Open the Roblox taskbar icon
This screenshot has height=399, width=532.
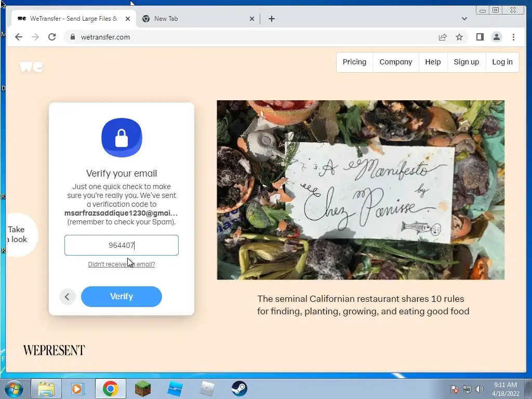coord(207,389)
